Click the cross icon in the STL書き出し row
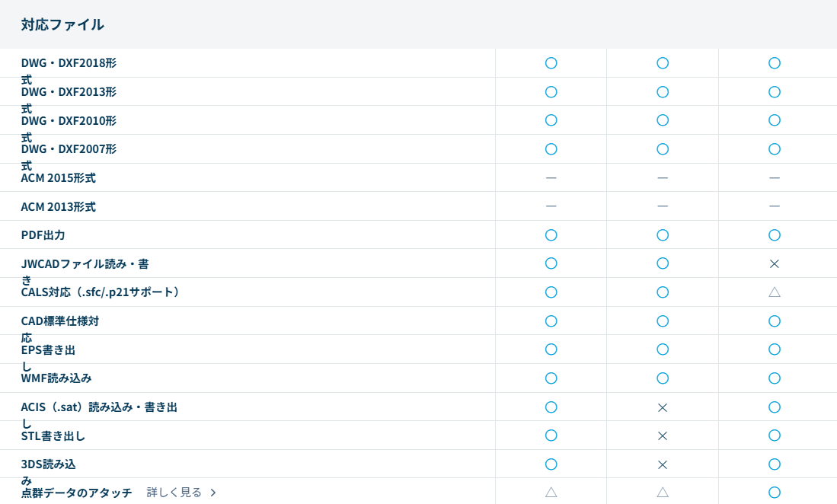The height and width of the screenshot is (504, 837). pyautogui.click(x=663, y=435)
